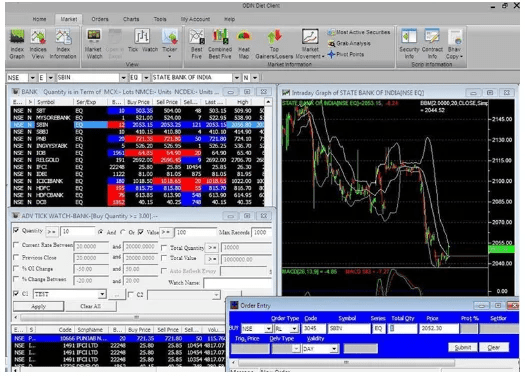Open the DAY validity dropdown
Viewport: 525px width, 376px height.
point(334,349)
